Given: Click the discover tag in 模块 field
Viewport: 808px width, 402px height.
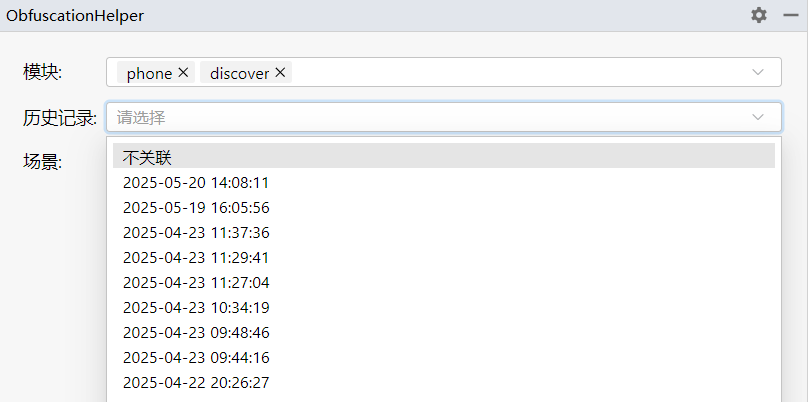Looking at the screenshot, I should [239, 73].
